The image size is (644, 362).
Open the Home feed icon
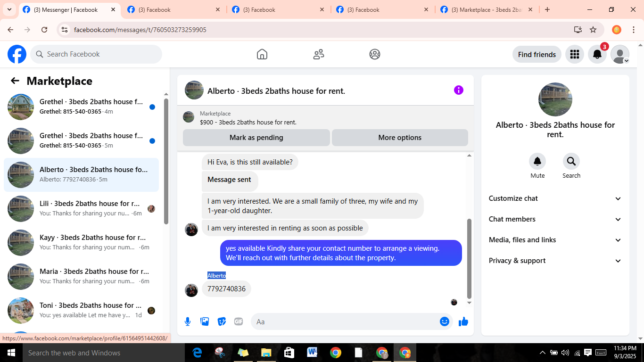pos(262,54)
